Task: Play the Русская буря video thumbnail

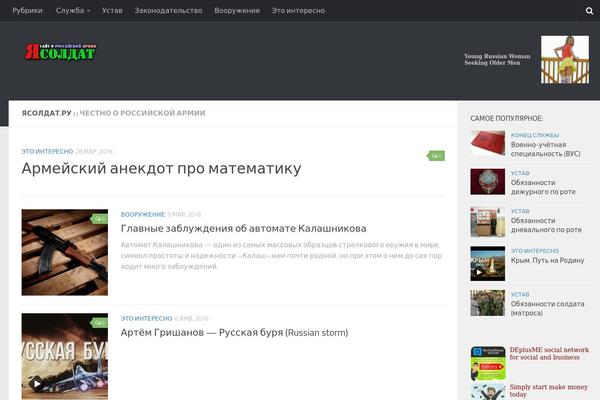Action: coord(37,384)
